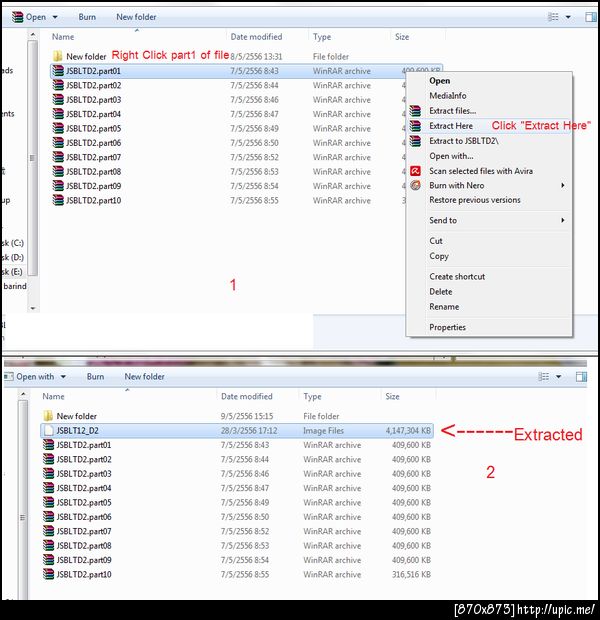The height and width of the screenshot is (620, 600).
Task: Open the dropdown arrow next to upper Open button
Action: click(55, 17)
